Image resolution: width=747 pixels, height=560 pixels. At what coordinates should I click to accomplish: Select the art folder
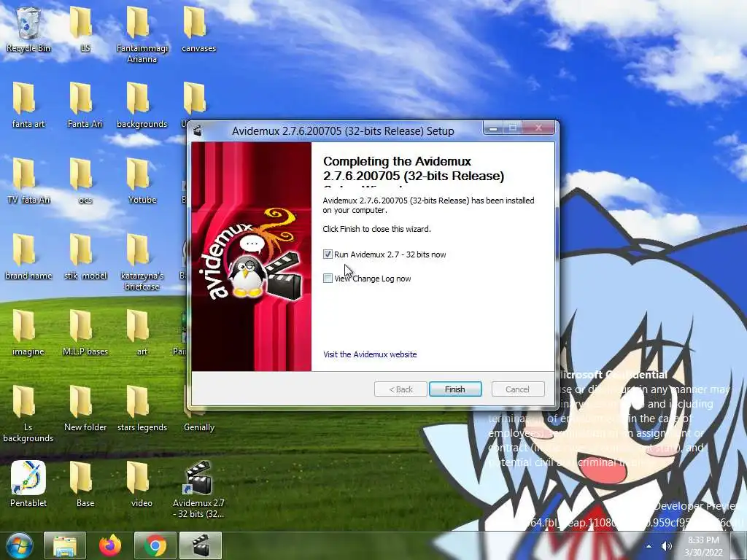click(142, 332)
